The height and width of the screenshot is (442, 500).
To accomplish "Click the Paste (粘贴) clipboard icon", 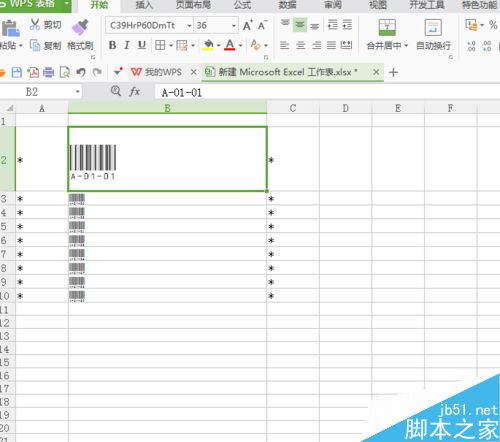I will click(x=10, y=28).
